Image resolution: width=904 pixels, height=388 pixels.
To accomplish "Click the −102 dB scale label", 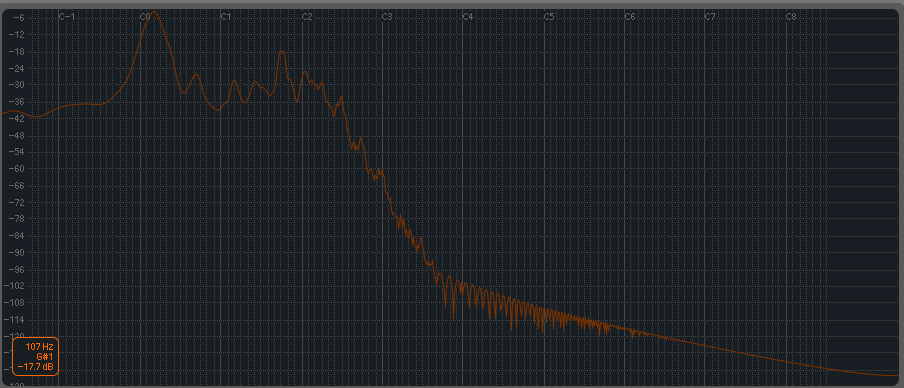I will coord(14,286).
